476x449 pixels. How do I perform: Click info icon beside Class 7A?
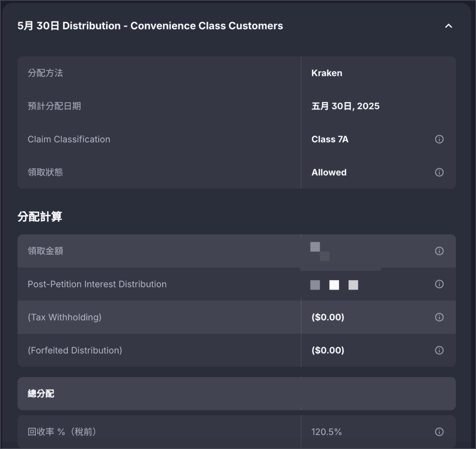(x=439, y=139)
